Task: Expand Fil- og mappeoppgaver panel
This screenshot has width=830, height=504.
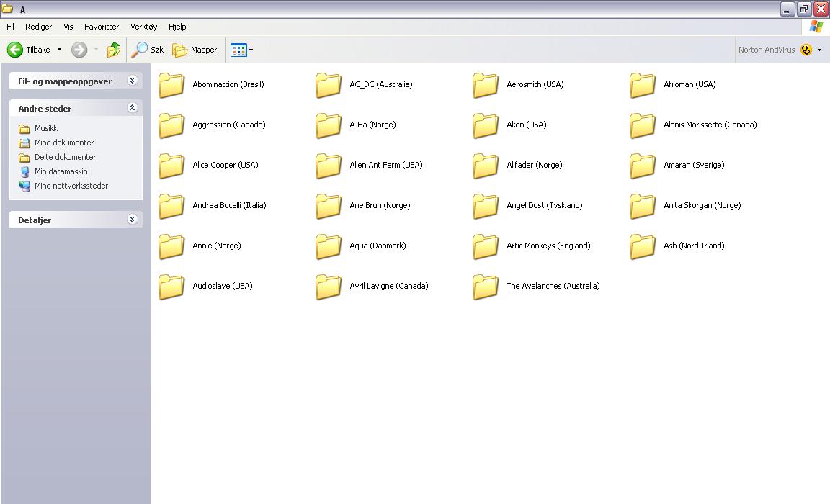Action: (133, 81)
